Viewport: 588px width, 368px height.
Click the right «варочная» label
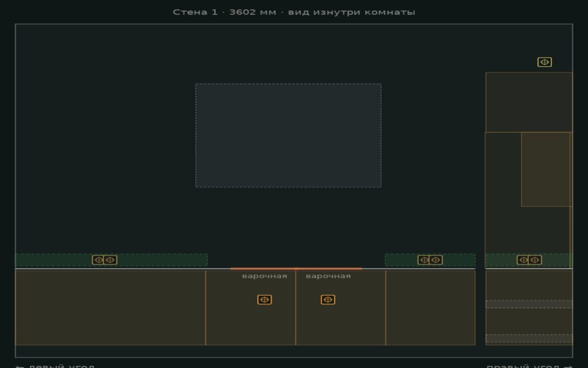(x=328, y=276)
